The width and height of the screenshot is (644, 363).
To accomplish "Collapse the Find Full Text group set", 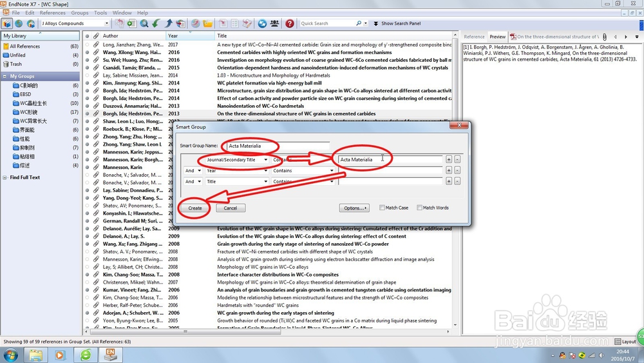I will tap(5, 177).
